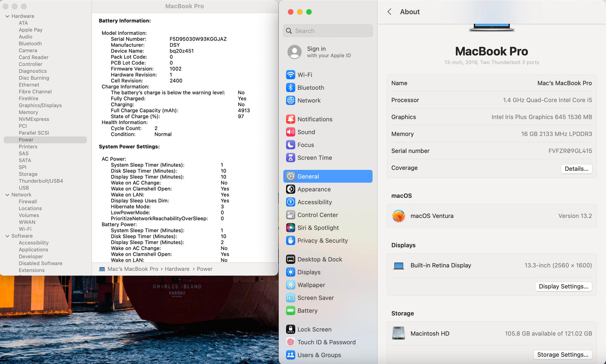Open the Users & Groups icon
Viewport: 606px width, 364px height.
click(291, 355)
